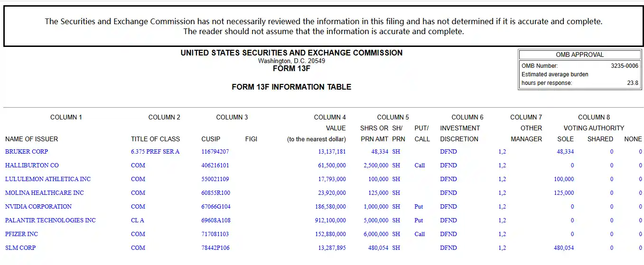The height and width of the screenshot is (265, 644).
Task: Click the FORM 13F INFORMATION TABLE heading
Action: click(x=291, y=87)
